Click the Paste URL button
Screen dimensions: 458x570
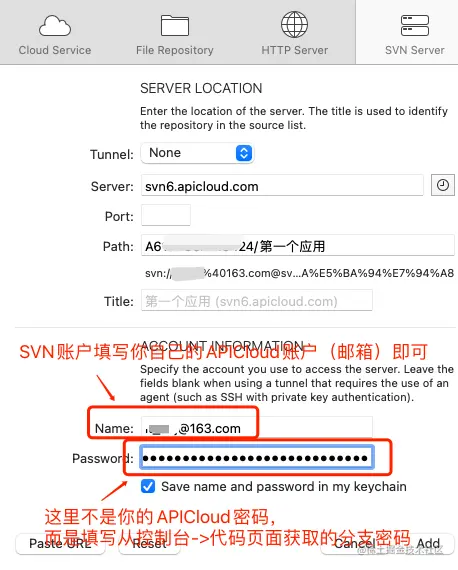pos(60,544)
